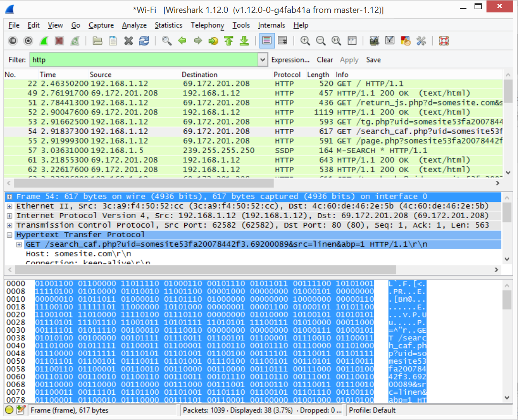This screenshot has height=420, width=518.
Task: Find a packet (magnifier icon)
Action: (x=167, y=41)
